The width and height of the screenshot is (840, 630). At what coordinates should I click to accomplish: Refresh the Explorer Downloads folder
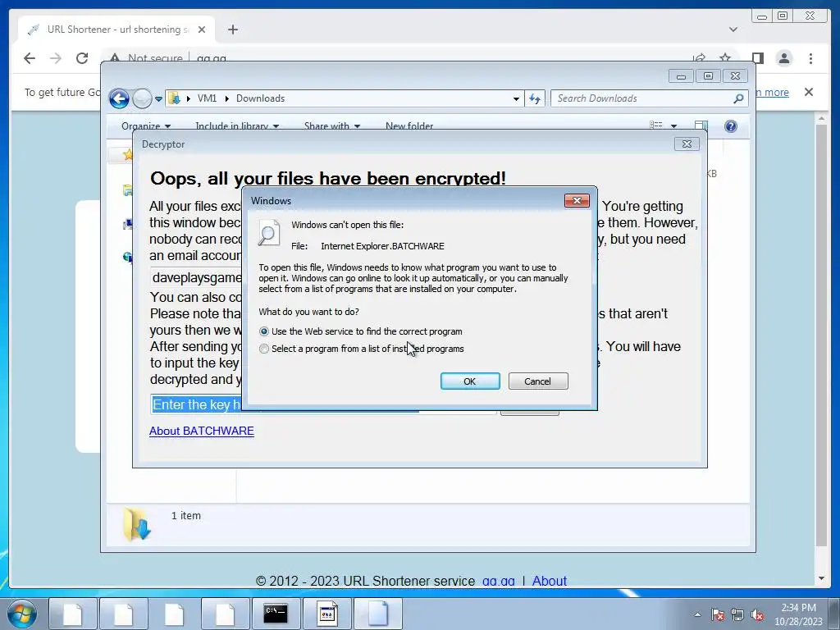coord(535,98)
